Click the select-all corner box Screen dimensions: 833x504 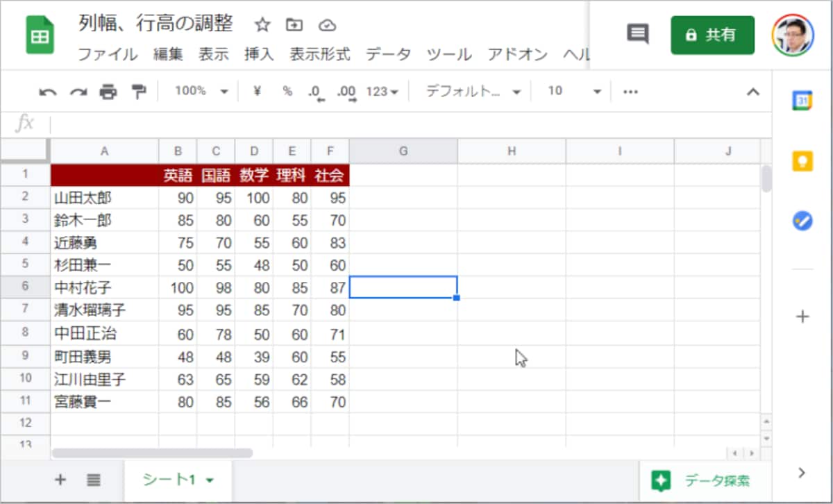(x=25, y=151)
